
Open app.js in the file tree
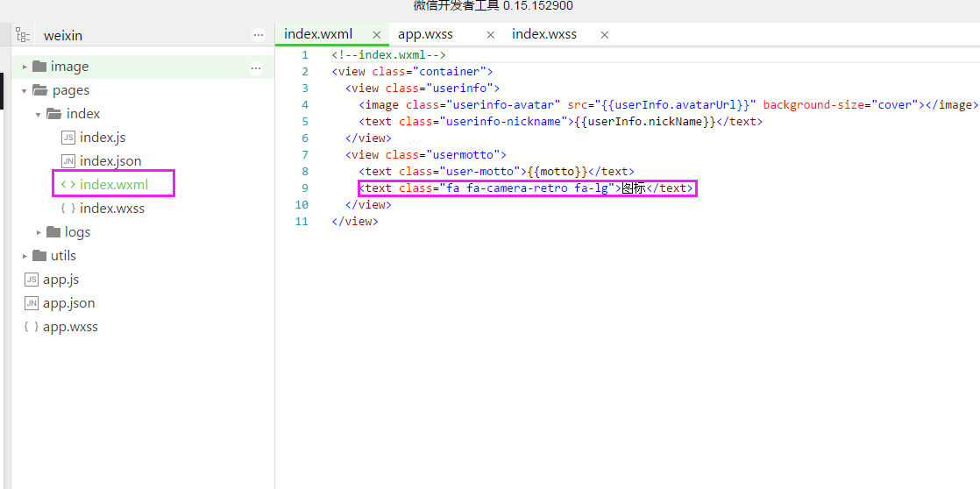point(60,280)
